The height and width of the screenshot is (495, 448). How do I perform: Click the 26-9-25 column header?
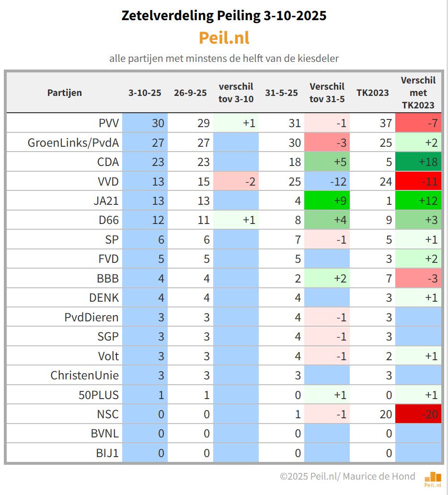tap(190, 93)
